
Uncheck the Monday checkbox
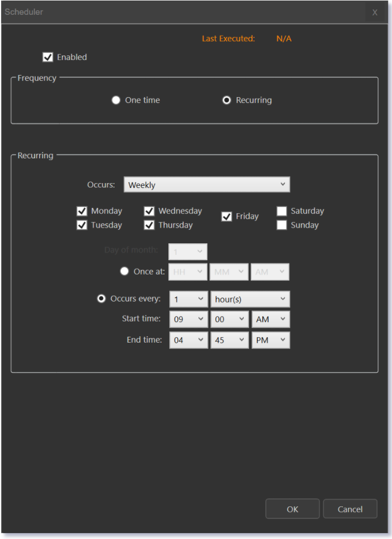click(82, 211)
